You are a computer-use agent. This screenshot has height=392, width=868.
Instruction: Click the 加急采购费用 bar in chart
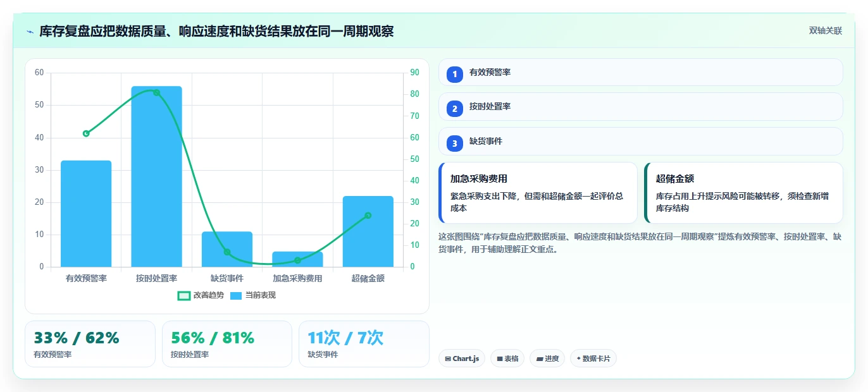297,259
